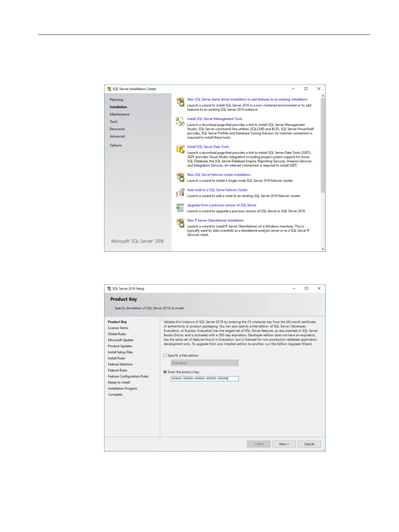Open New SQL Server stand-alone installation link
The image size is (399, 532).
pos(247,99)
